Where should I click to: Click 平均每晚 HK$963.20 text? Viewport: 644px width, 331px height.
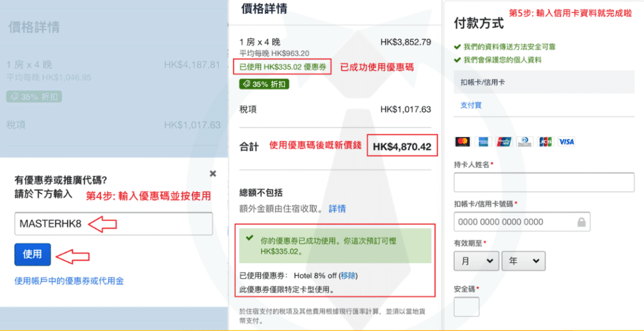274,53
